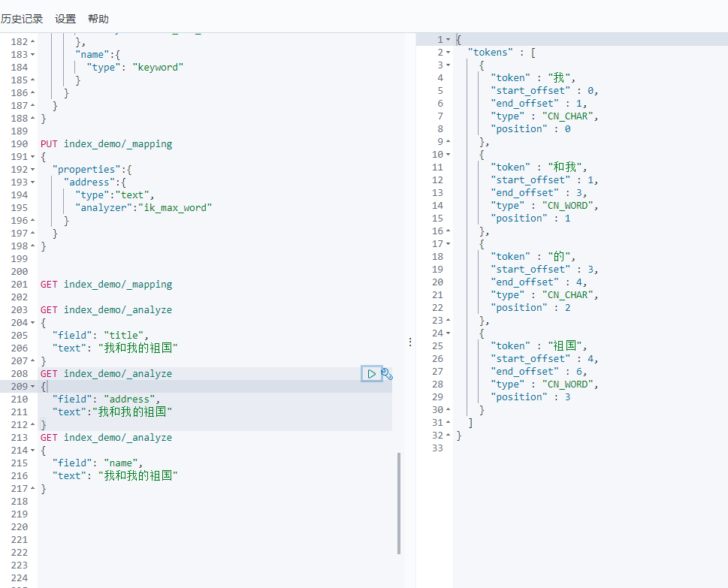Viewport: 728px width, 588px height.
Task: Collapse the tokens array at output line 2
Action: (448, 53)
